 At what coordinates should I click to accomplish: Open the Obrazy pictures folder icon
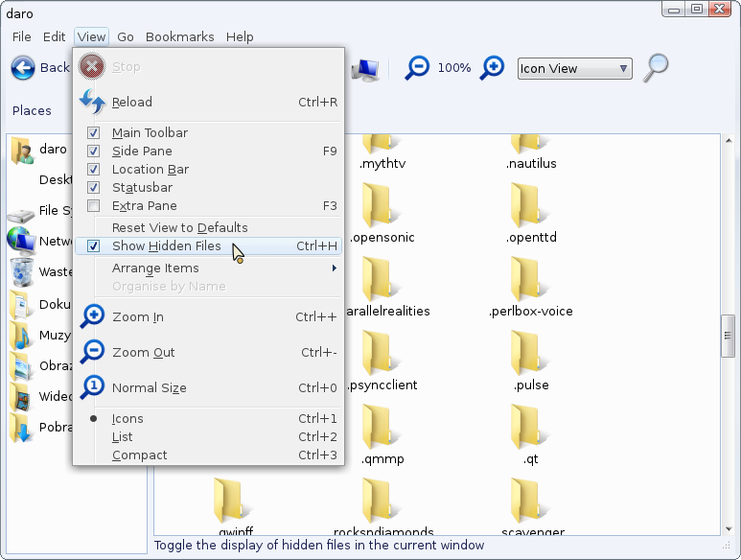tap(20, 365)
